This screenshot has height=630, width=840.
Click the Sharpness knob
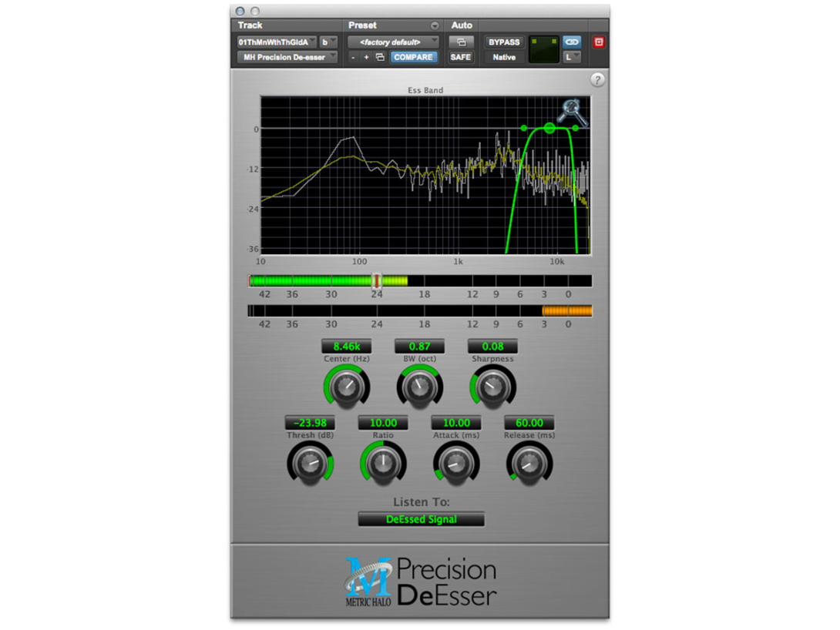point(493,387)
